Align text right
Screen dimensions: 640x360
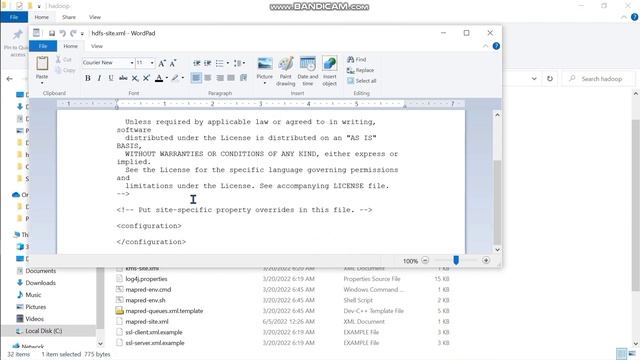[220, 78]
